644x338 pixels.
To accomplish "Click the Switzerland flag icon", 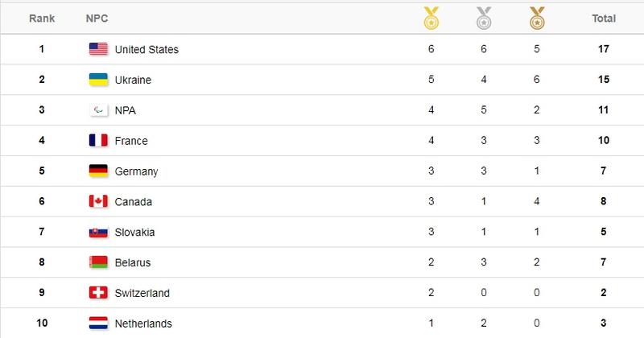I will pos(98,293).
